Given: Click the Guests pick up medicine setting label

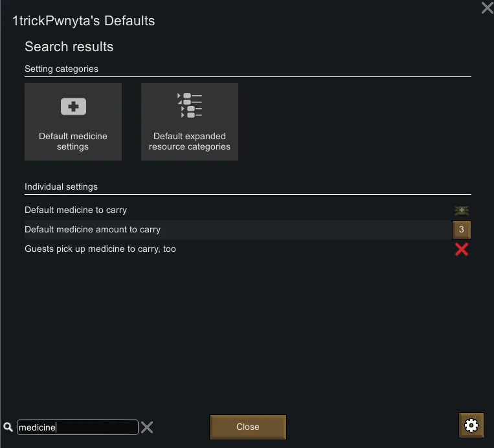Looking at the screenshot, I should [100, 249].
